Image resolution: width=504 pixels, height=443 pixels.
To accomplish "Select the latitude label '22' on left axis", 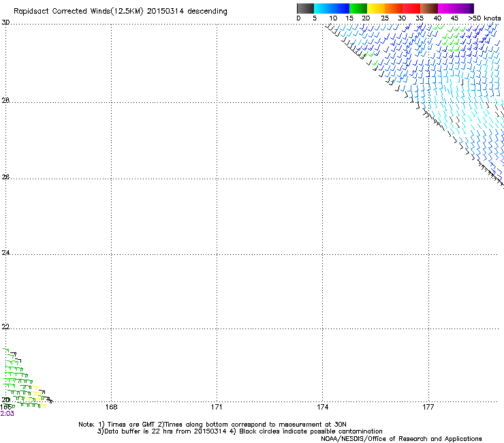I will (x=5, y=326).
